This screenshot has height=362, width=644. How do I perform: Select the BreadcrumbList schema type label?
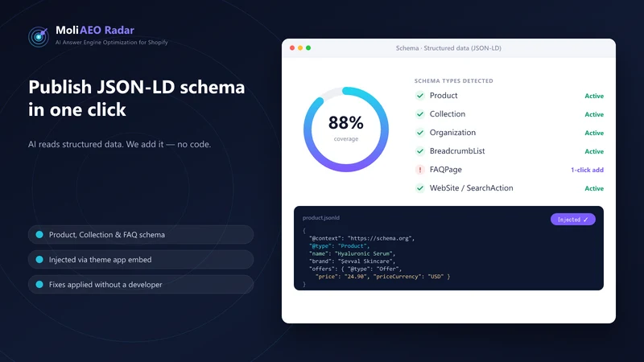[457, 151]
